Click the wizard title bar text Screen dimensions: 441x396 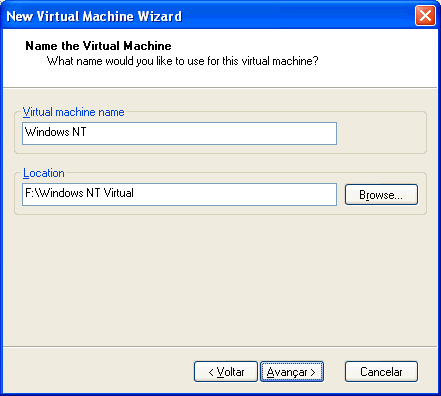pos(94,16)
